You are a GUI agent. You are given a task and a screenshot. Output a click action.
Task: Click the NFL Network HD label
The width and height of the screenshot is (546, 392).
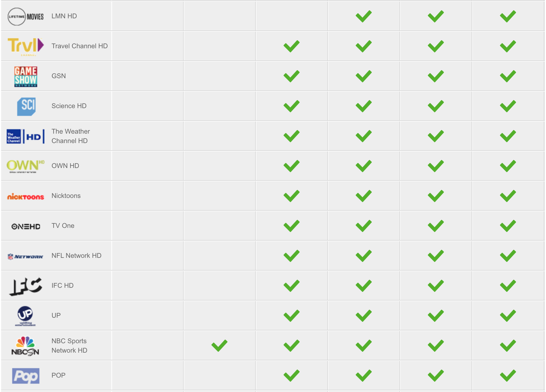(x=77, y=256)
